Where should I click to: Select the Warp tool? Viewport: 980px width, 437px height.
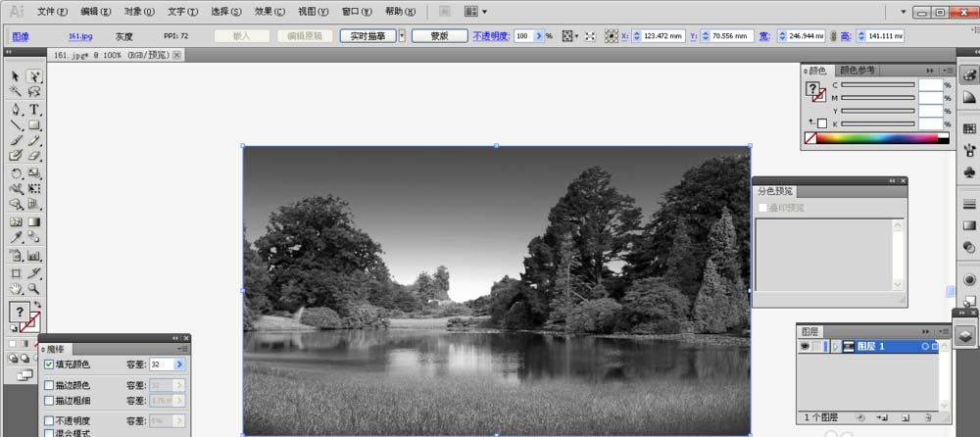16,189
